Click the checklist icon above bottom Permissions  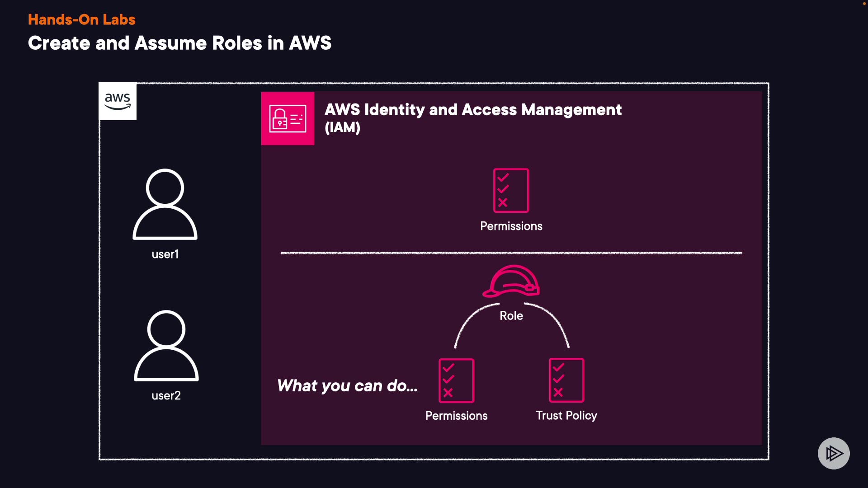coord(456,380)
